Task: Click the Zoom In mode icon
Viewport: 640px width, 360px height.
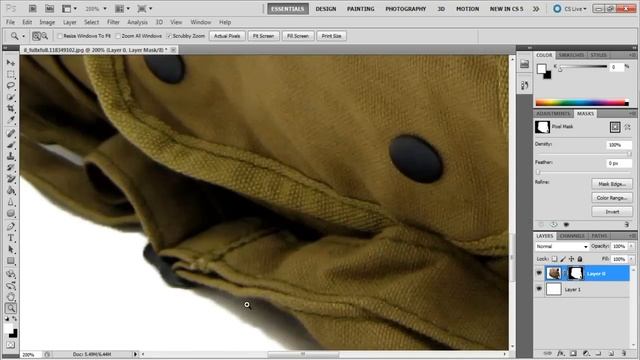Action: click(36, 36)
